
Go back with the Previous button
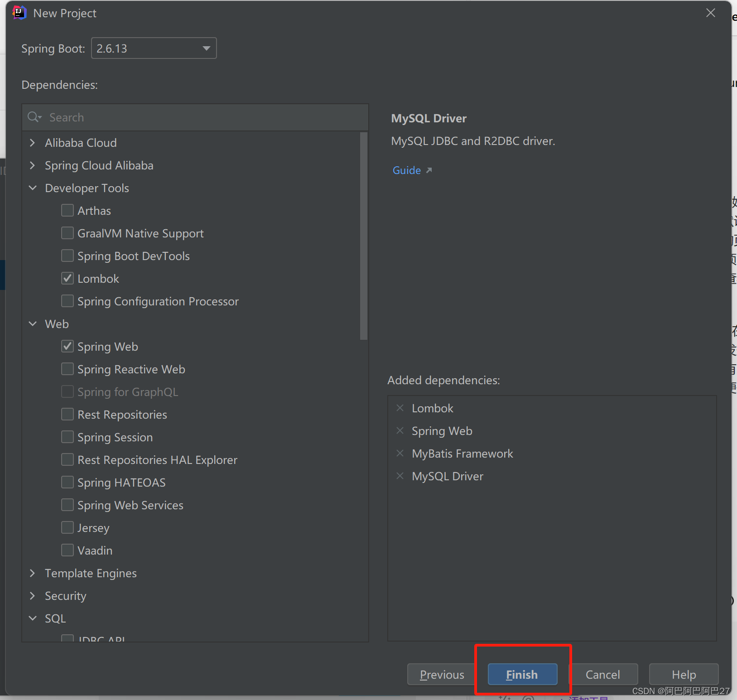click(442, 674)
